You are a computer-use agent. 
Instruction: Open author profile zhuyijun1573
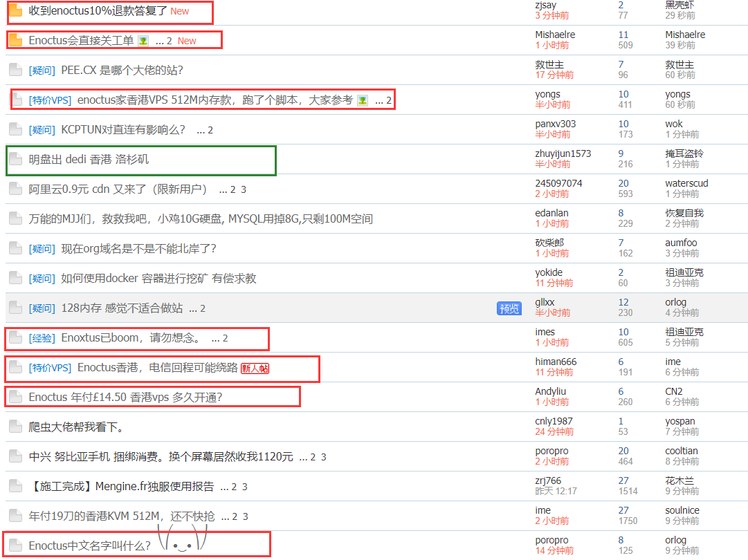point(563,153)
